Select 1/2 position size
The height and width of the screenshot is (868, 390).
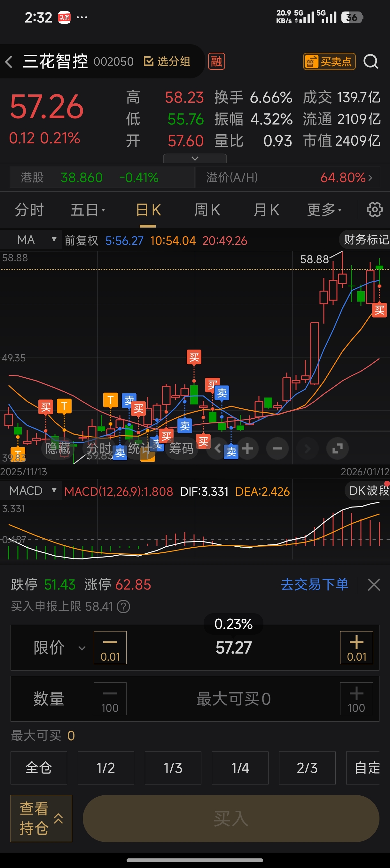(x=106, y=768)
